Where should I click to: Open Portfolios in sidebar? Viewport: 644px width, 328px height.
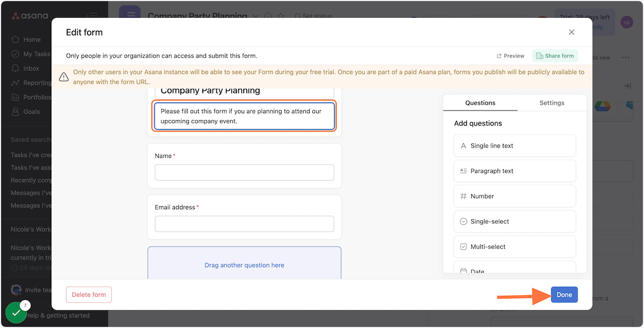31,97
